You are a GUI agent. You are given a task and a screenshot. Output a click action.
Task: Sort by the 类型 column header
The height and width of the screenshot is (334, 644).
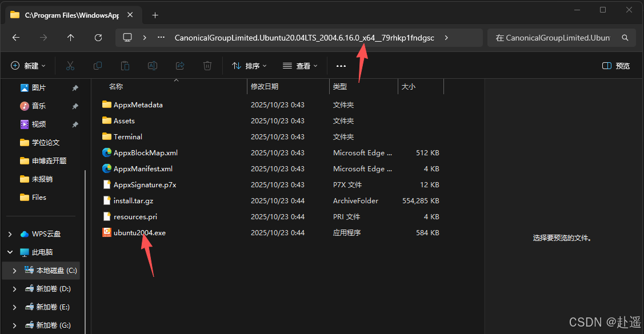(339, 87)
